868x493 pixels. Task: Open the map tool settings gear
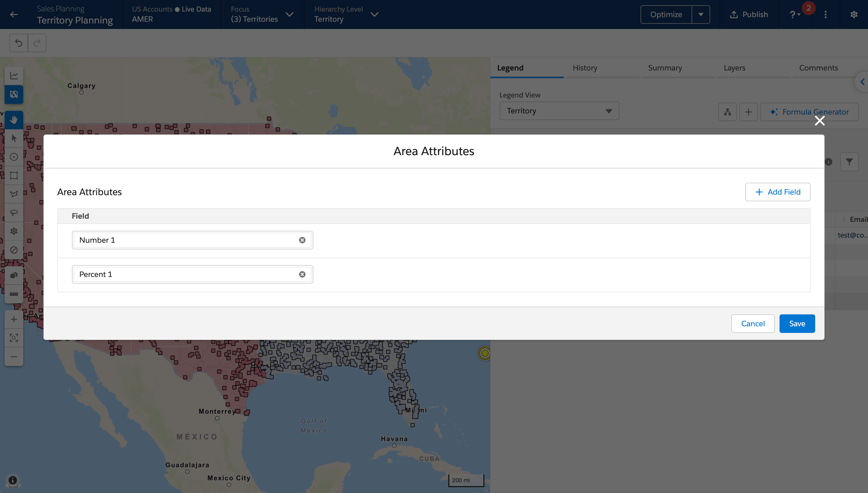[14, 231]
